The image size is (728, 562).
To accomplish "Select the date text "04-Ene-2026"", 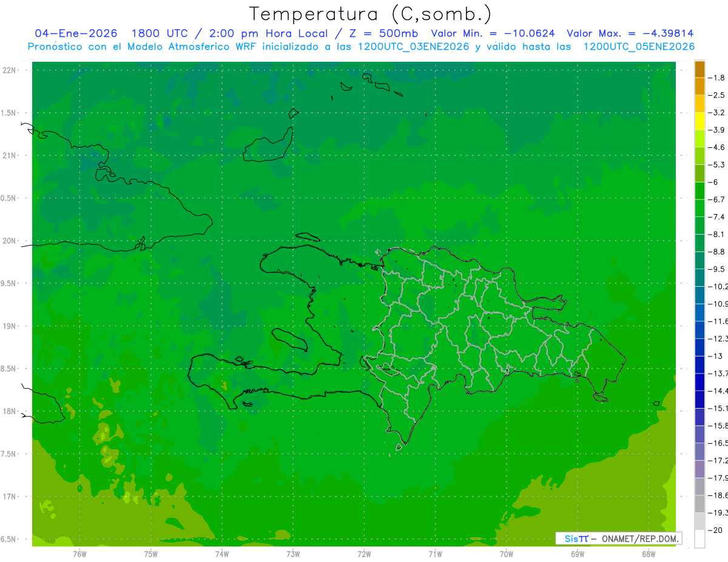I will (x=76, y=33).
